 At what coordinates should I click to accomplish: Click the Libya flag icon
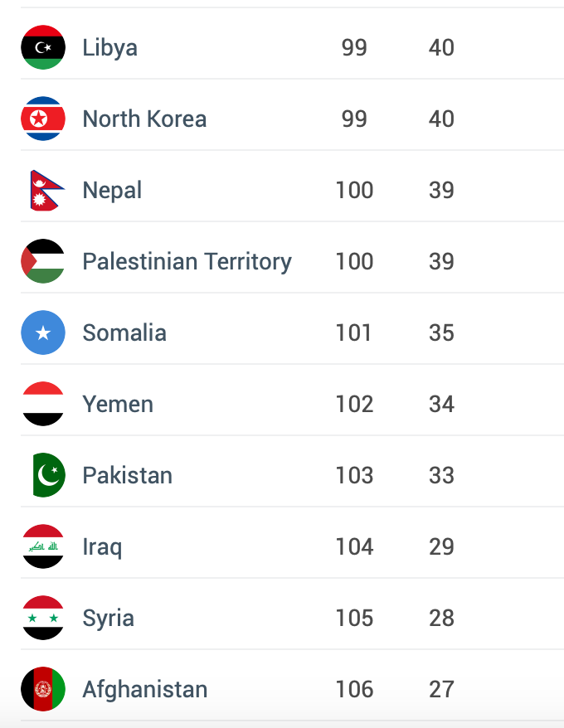click(x=43, y=47)
